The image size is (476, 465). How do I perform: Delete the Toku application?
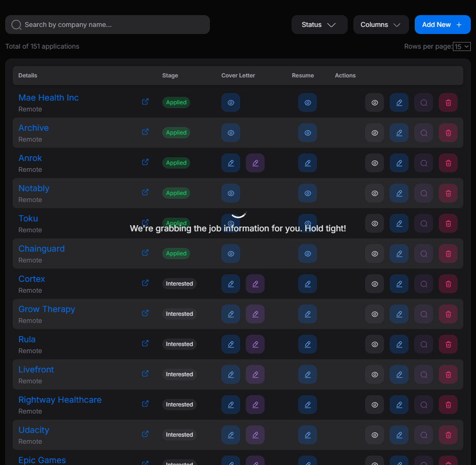448,224
